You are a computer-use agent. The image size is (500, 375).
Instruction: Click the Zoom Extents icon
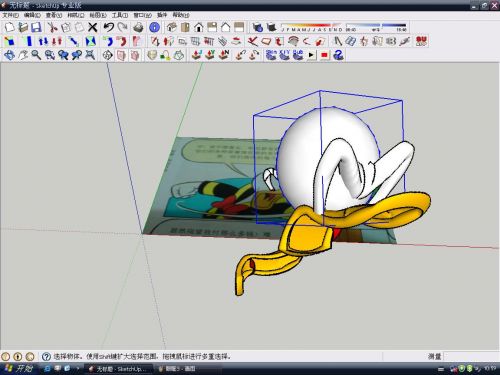tap(90, 55)
